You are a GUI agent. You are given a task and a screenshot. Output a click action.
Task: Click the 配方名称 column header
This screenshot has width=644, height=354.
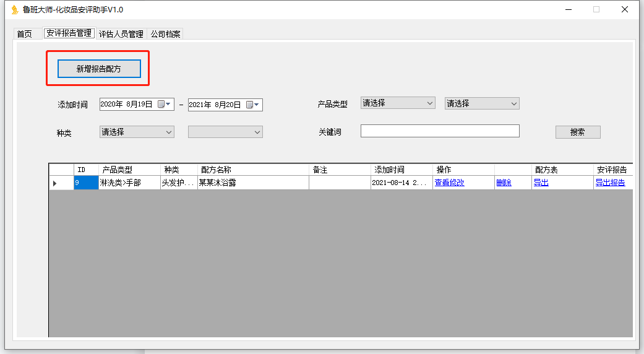[x=253, y=170]
